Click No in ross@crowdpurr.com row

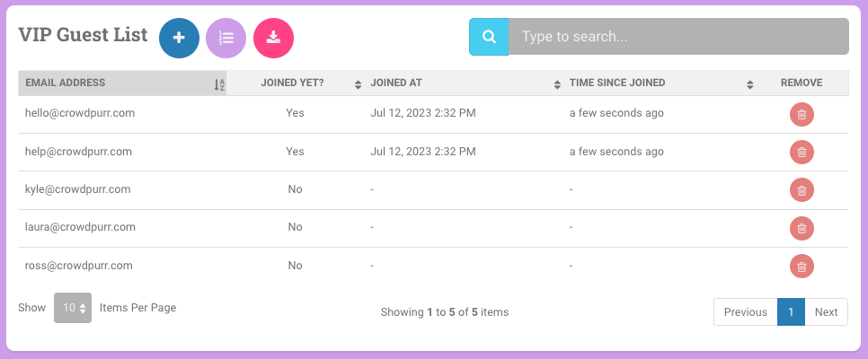[x=295, y=265]
